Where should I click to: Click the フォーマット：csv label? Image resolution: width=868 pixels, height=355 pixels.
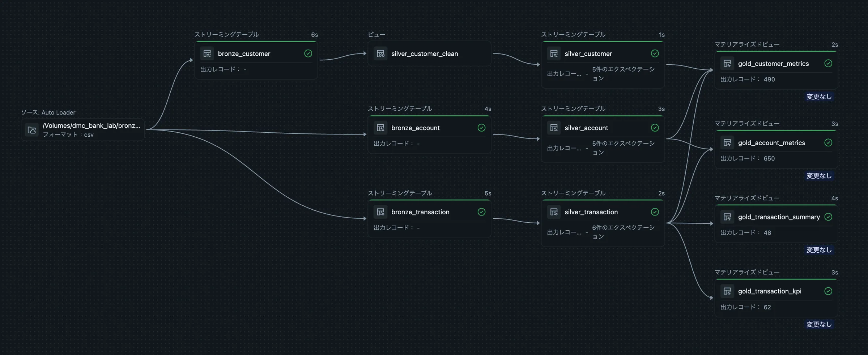point(68,134)
